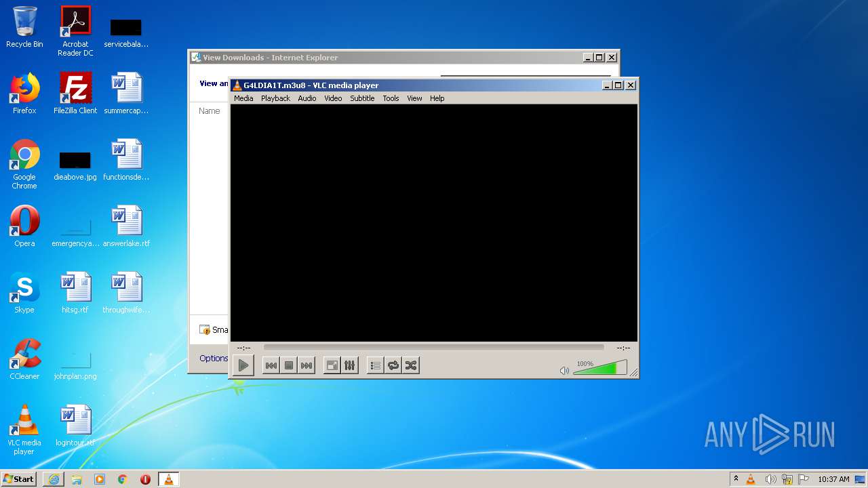868x488 pixels.
Task: Select the answerlake.rtf document
Action: coord(126,226)
